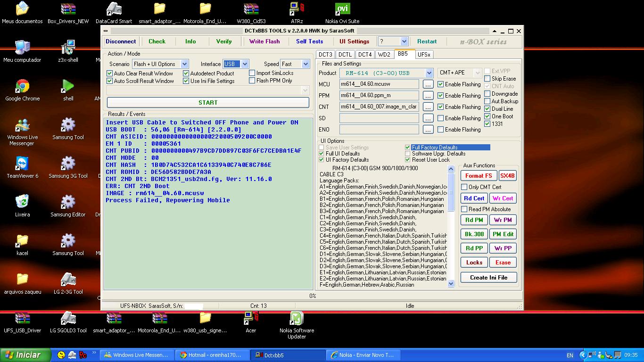This screenshot has height=362, width=644.
Task: Disable Autodetect Product checkbox
Action: pos(186,74)
